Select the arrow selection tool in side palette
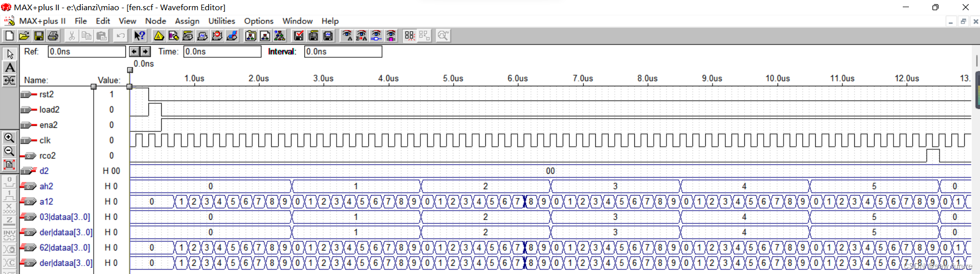The image size is (980, 274). (x=9, y=54)
